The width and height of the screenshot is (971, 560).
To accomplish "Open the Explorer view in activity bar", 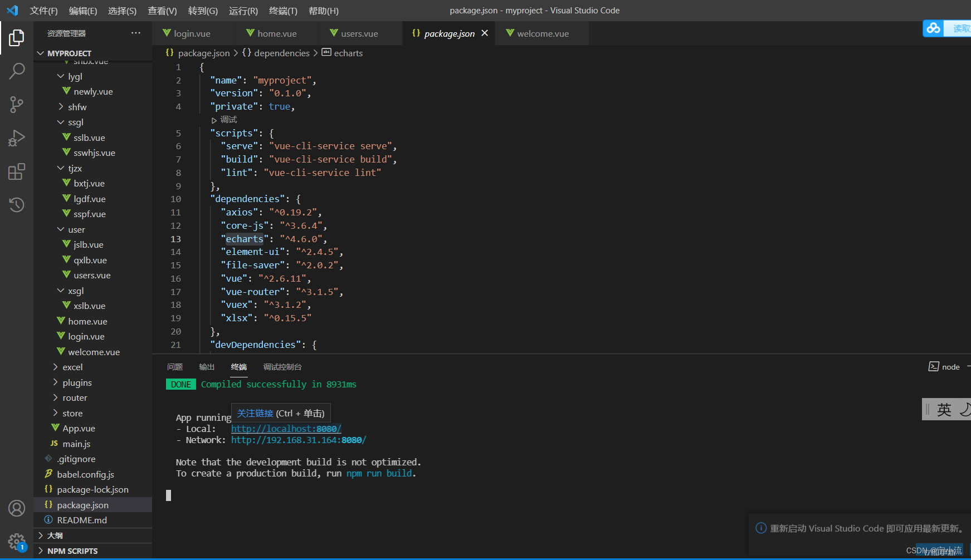I will point(17,38).
